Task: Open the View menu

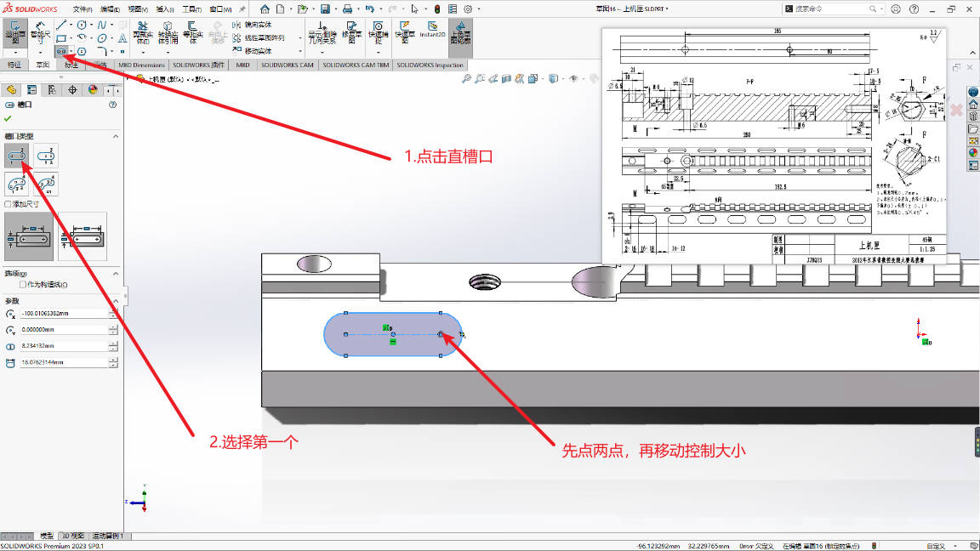Action: click(138, 9)
